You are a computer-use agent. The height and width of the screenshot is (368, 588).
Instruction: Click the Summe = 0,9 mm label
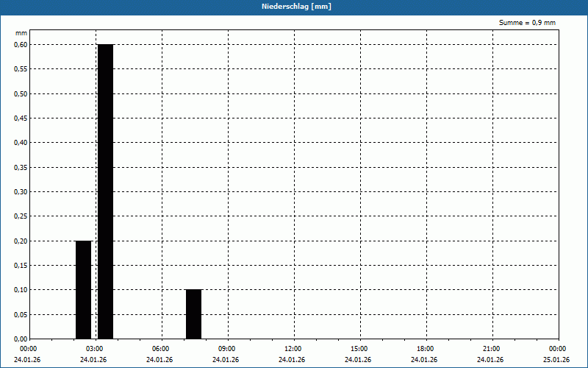point(527,23)
